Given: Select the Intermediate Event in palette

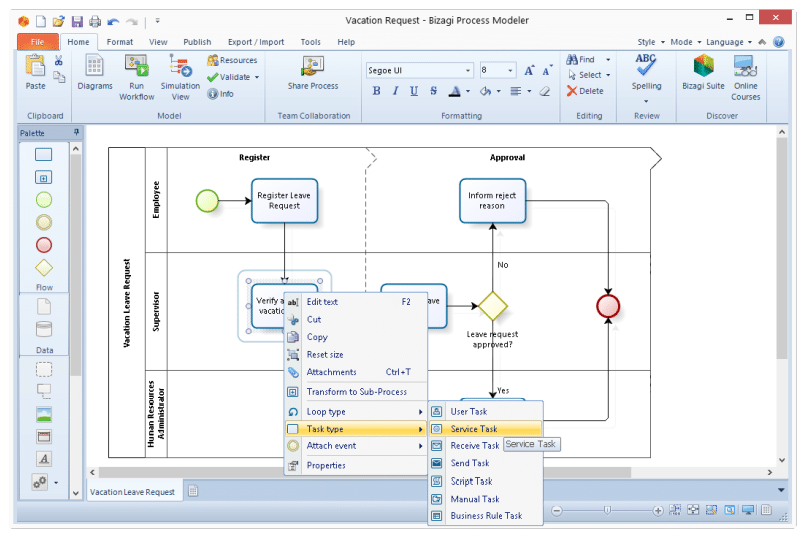Looking at the screenshot, I should coord(44,222).
